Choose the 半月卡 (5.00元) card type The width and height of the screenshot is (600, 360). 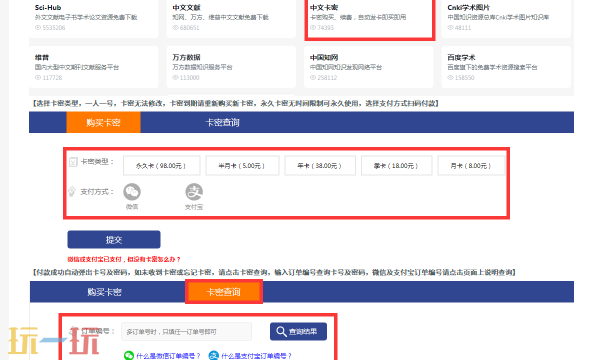[242, 166]
